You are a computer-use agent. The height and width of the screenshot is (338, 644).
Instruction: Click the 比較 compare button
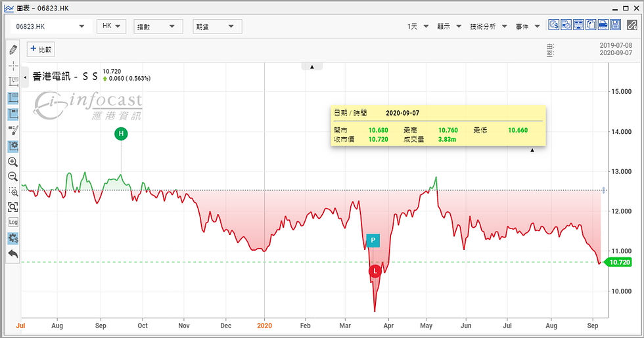(x=41, y=49)
